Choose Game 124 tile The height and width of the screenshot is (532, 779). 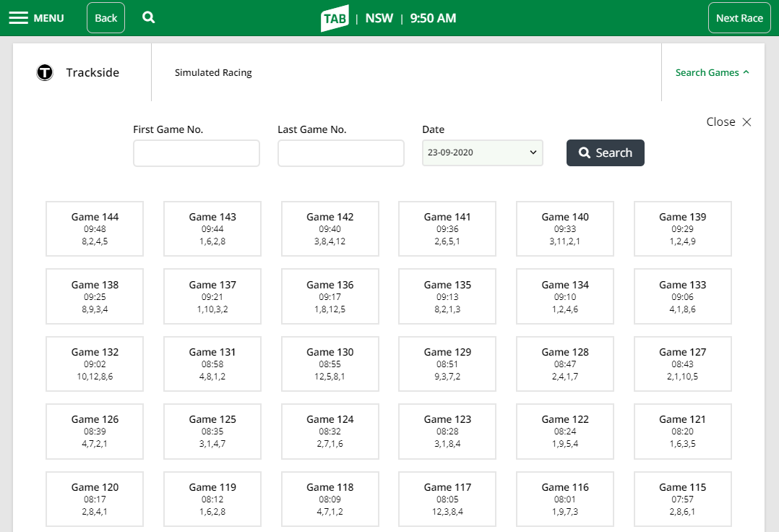pyautogui.click(x=330, y=432)
